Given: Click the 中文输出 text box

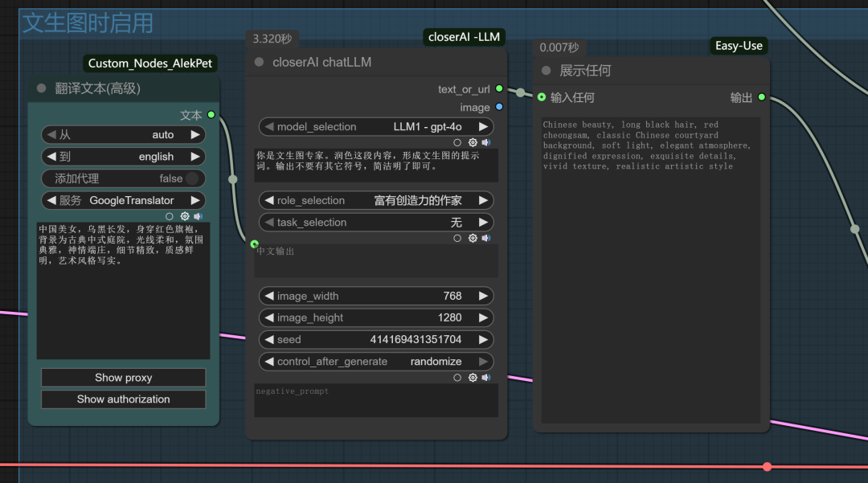Looking at the screenshot, I should click(x=376, y=261).
